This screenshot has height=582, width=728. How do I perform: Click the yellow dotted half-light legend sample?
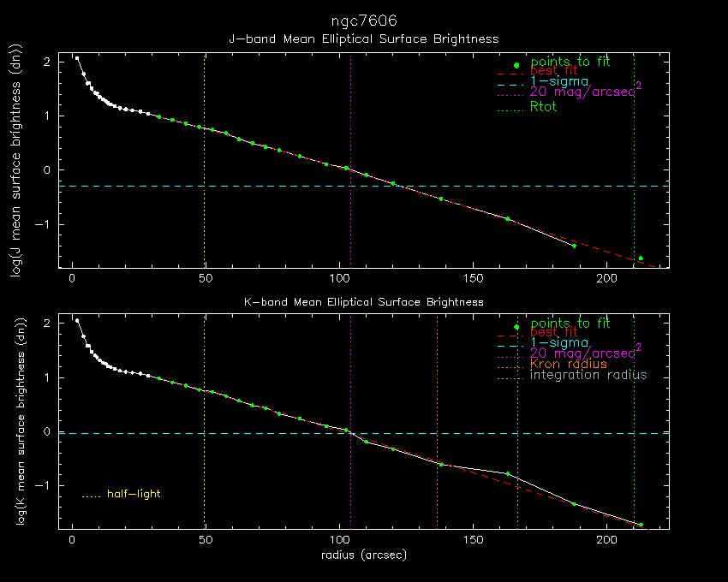coord(92,496)
